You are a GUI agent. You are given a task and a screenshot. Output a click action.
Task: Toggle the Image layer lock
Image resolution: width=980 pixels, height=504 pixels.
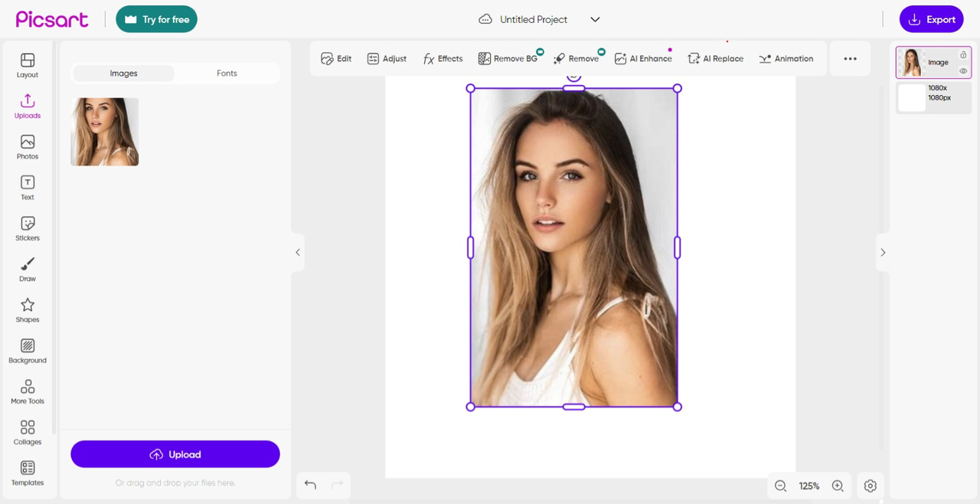pos(963,55)
